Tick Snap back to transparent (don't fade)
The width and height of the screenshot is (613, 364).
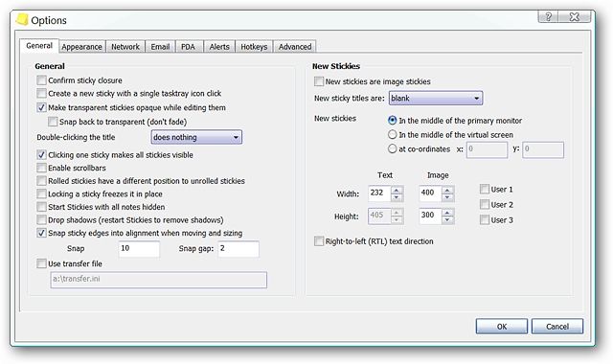coord(53,122)
